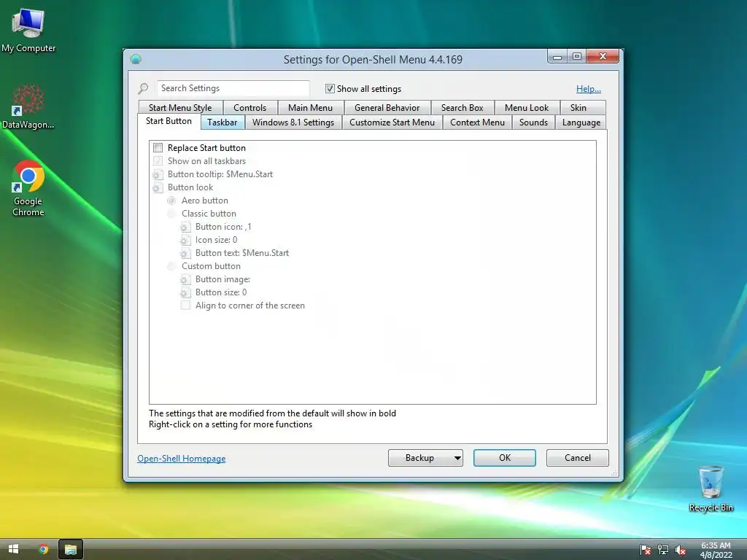Click the Open-Shell icon in the title bar
The width and height of the screenshot is (747, 560).
(x=136, y=59)
